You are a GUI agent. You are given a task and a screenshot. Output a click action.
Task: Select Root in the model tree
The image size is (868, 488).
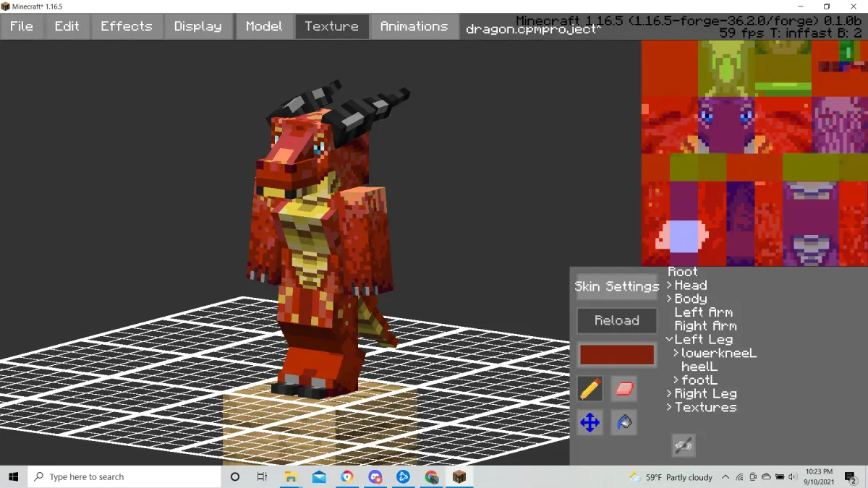coord(682,272)
